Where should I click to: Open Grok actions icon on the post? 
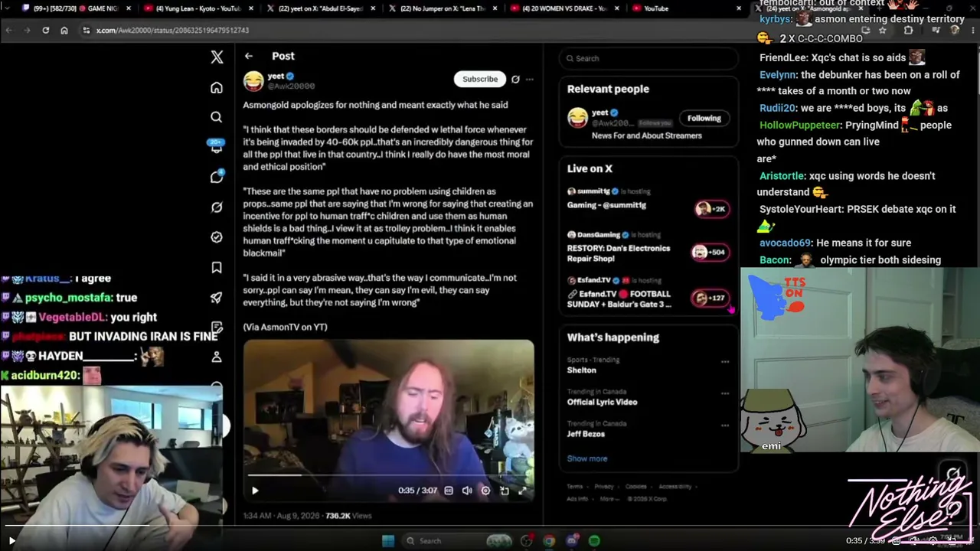(515, 79)
